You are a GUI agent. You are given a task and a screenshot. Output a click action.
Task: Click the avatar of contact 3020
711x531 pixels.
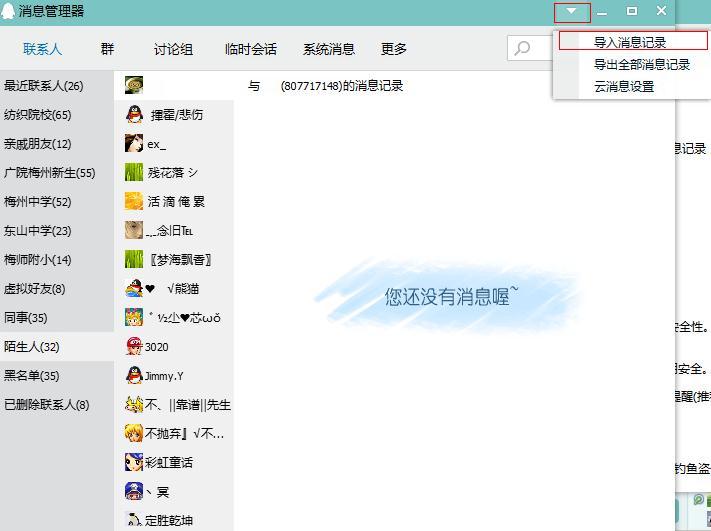(x=134, y=346)
